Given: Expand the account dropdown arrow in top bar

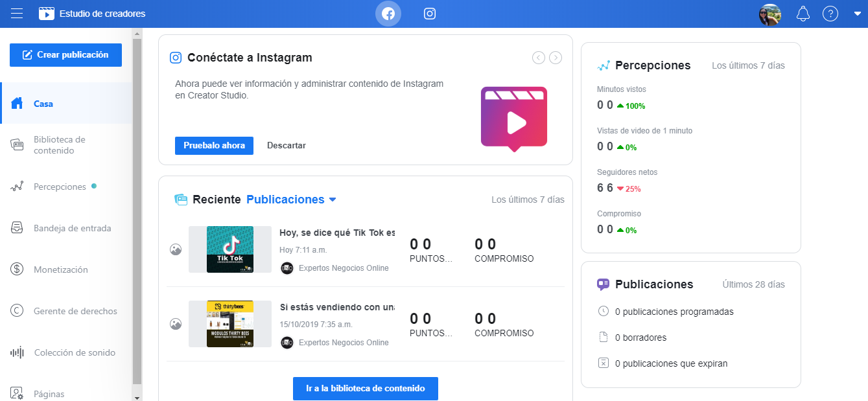Looking at the screenshot, I should [x=857, y=14].
